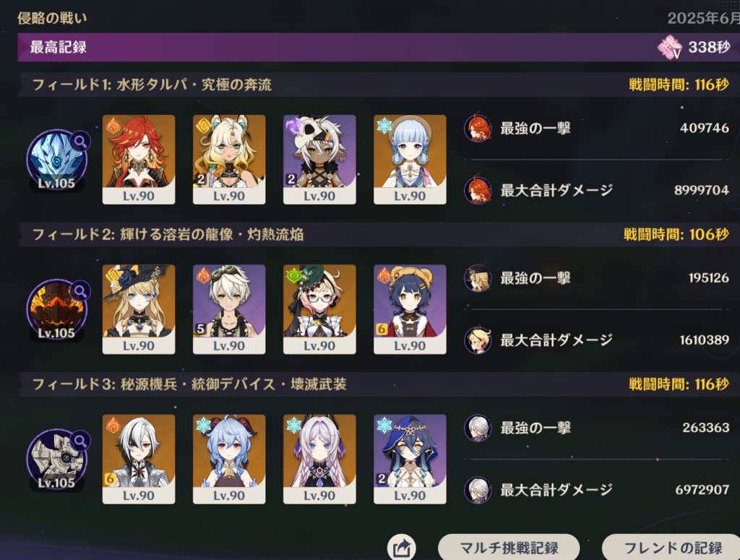Select the blue-haired horned Cryo character card
The image size is (740, 560).
[229, 459]
